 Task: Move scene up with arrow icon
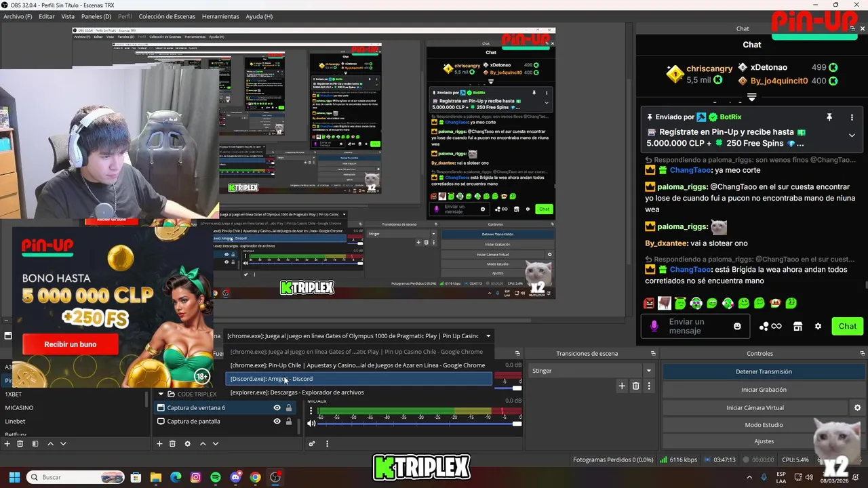[x=50, y=443]
